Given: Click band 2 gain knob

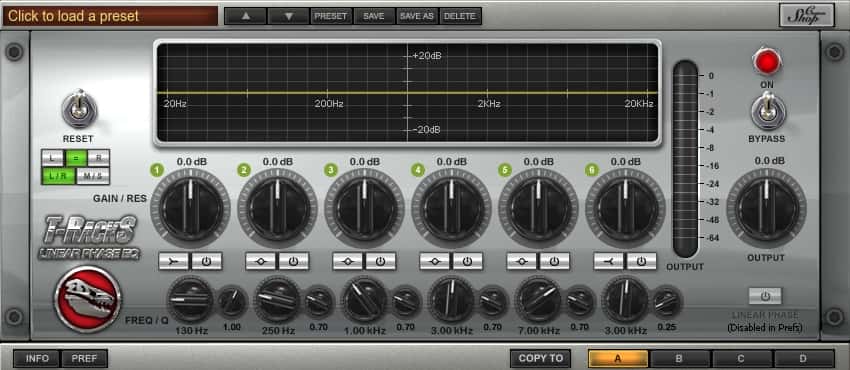Looking at the screenshot, I should click(x=277, y=209).
